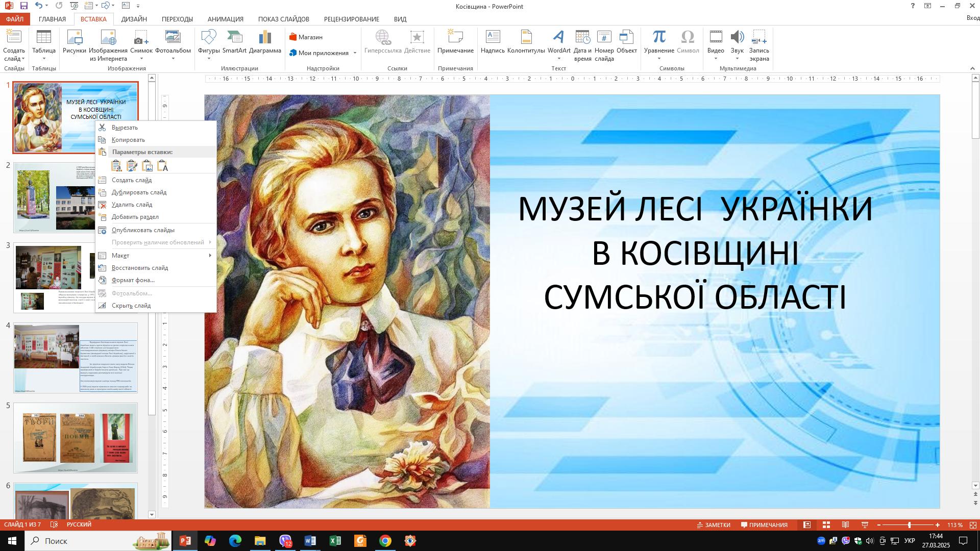Switch to normal view button
Viewport: 980px width, 551px height.
click(x=806, y=525)
